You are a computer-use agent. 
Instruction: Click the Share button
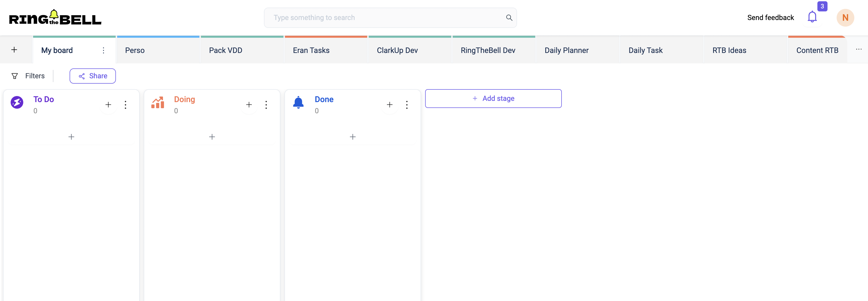pos(93,76)
